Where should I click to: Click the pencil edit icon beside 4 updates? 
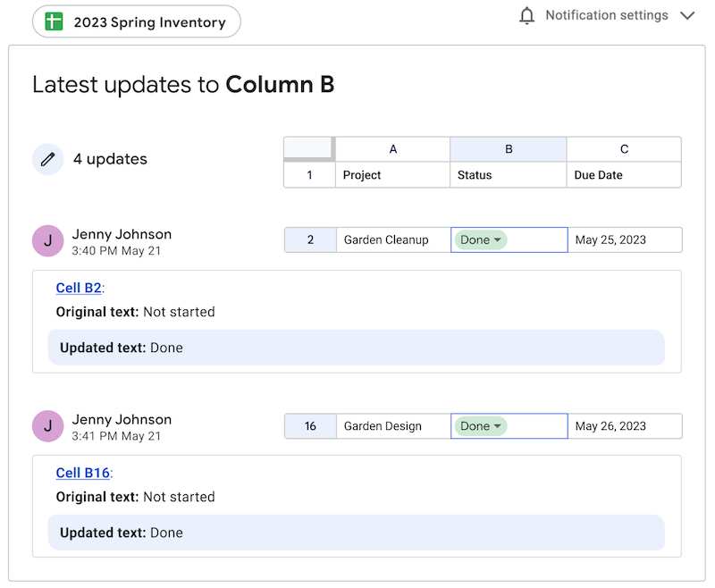[48, 159]
